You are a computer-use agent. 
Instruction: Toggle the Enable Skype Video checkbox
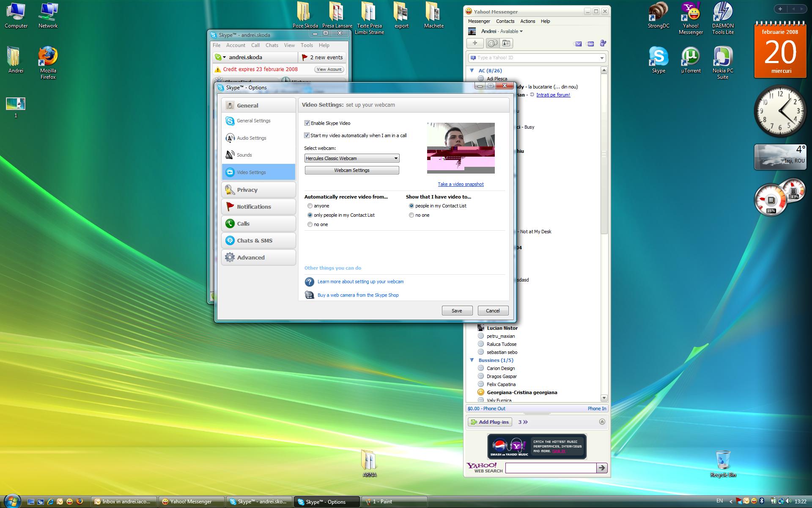(307, 123)
